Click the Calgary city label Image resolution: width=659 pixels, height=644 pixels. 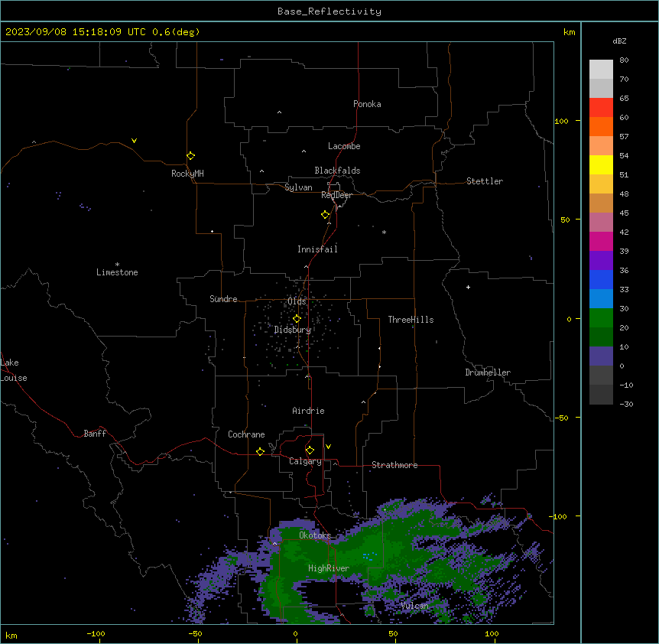305,461
